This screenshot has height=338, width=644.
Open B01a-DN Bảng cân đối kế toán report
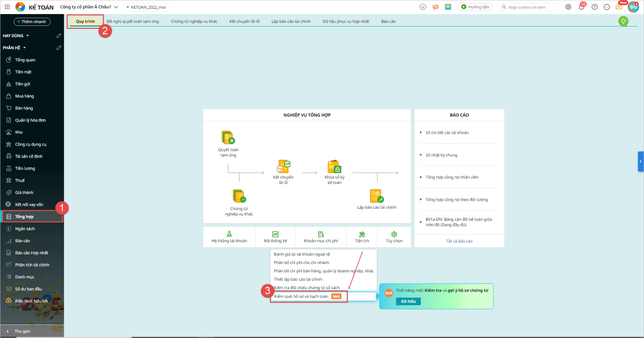point(459,222)
